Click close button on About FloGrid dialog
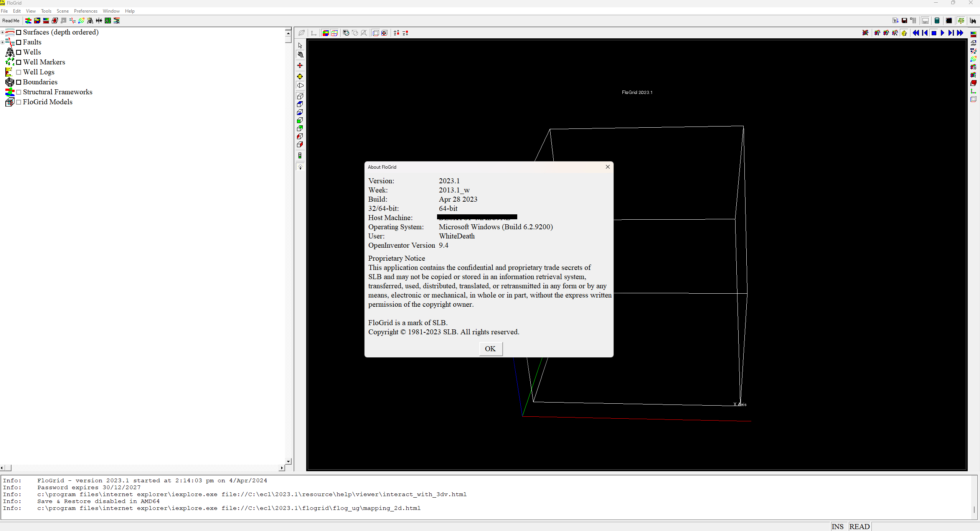This screenshot has width=980, height=531. pyautogui.click(x=607, y=167)
